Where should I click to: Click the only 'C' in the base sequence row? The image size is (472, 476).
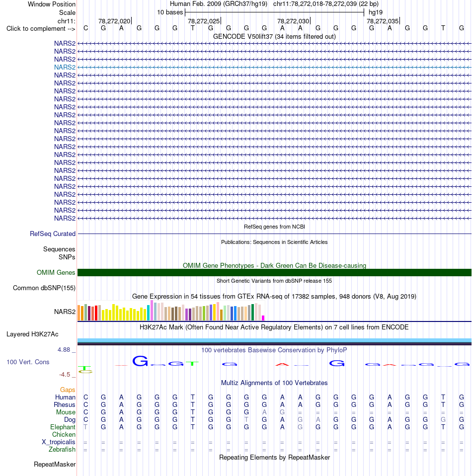pos(85,28)
